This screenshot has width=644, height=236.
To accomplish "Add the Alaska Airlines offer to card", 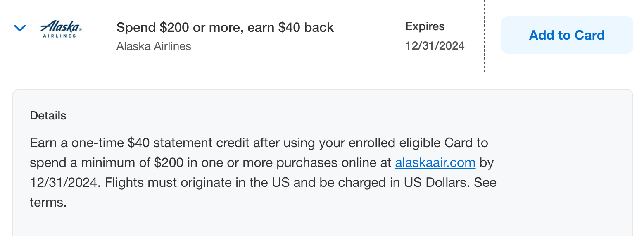I will tap(566, 35).
